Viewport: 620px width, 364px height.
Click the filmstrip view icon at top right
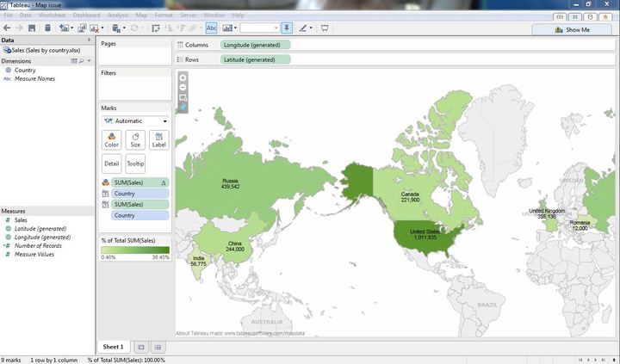tap(560, 16)
